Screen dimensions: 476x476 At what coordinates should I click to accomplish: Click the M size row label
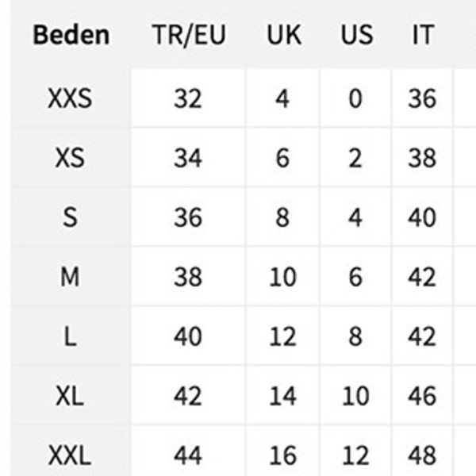[x=70, y=277]
